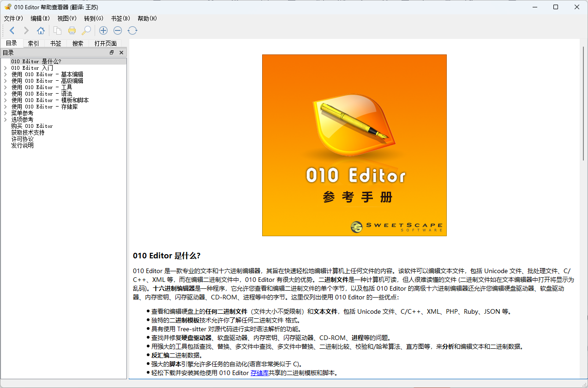Click the bullet line starting 反汇编二进制数据

pyautogui.click(x=177, y=355)
